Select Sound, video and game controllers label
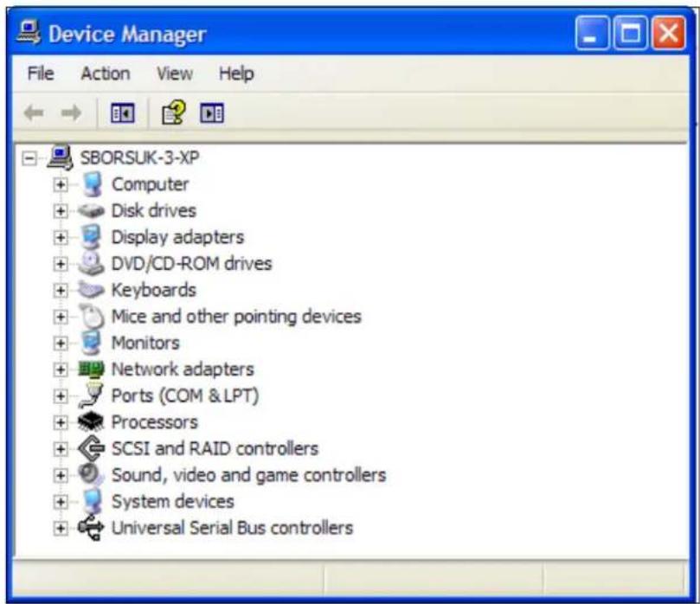This screenshot has width=700, height=604. click(248, 475)
